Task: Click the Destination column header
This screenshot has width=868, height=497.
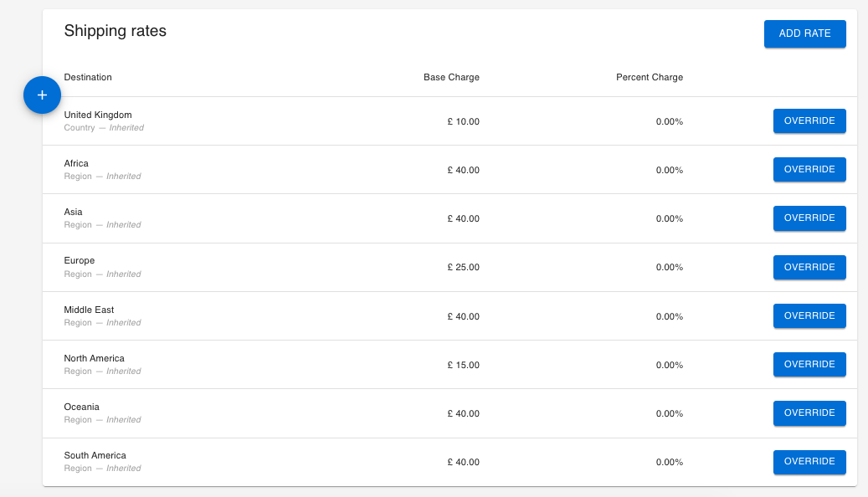Action: (88, 78)
